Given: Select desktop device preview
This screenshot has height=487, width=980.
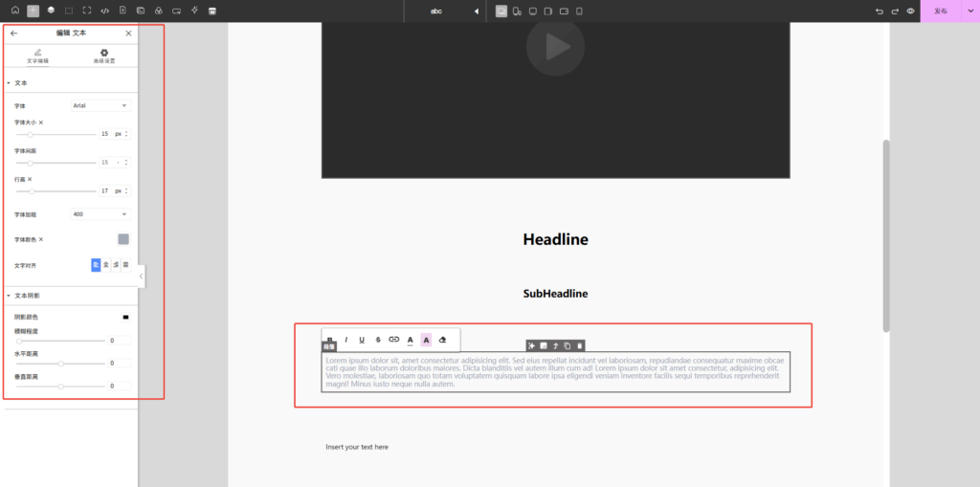Looking at the screenshot, I should click(x=501, y=11).
